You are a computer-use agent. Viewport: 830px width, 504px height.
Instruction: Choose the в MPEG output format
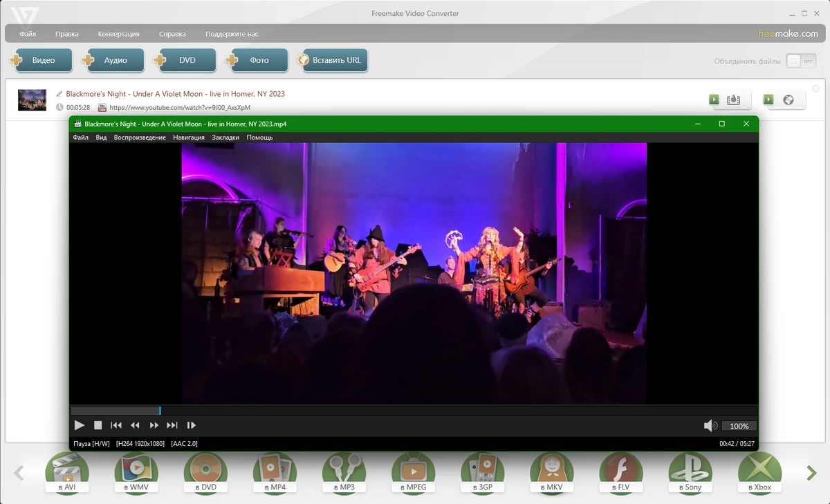tap(414, 474)
